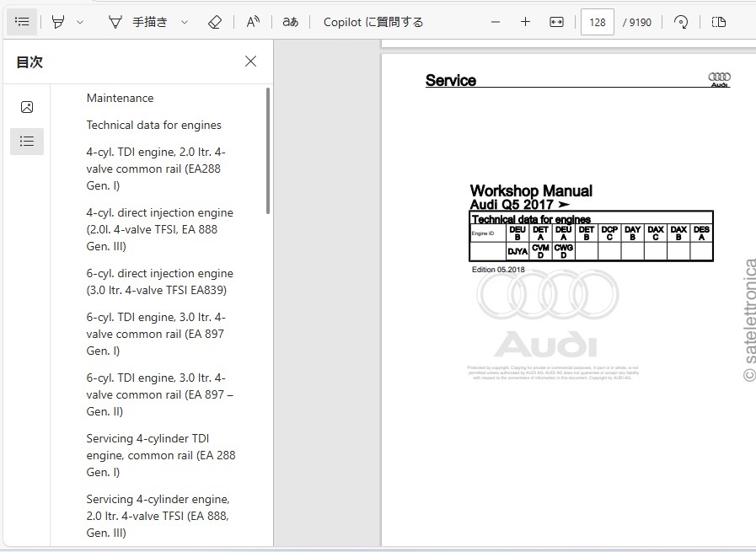The image size is (756, 552).
Task: Click the Workshop Manual title text
Action: (531, 190)
